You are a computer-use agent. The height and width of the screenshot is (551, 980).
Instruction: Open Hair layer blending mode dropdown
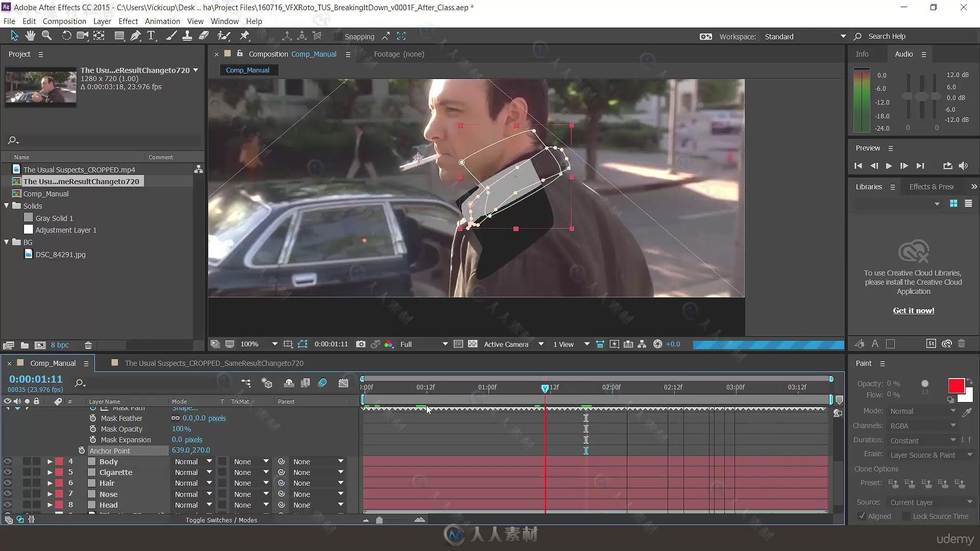point(193,483)
